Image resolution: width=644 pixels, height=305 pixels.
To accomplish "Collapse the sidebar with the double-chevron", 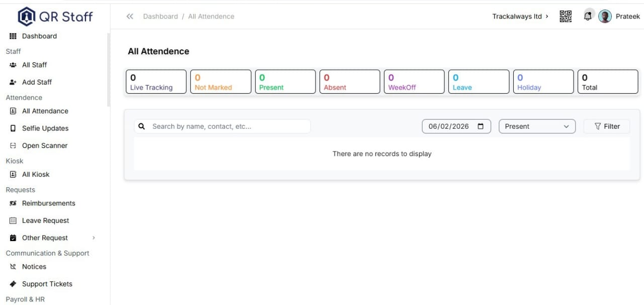I will pos(130,16).
